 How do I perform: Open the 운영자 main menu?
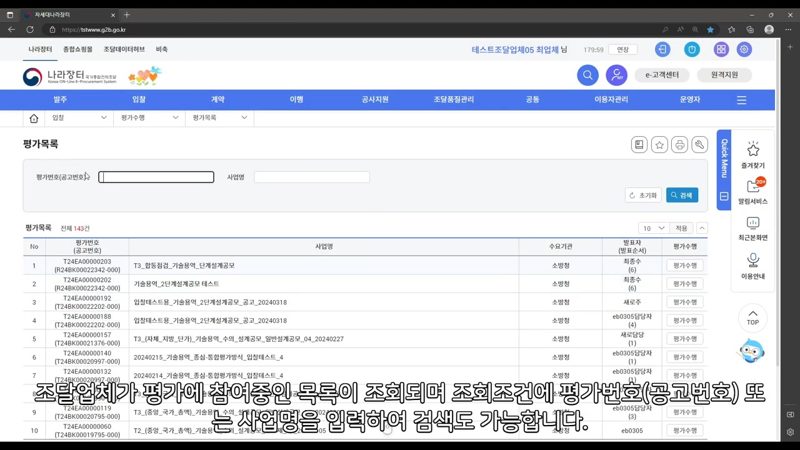pyautogui.click(x=690, y=99)
